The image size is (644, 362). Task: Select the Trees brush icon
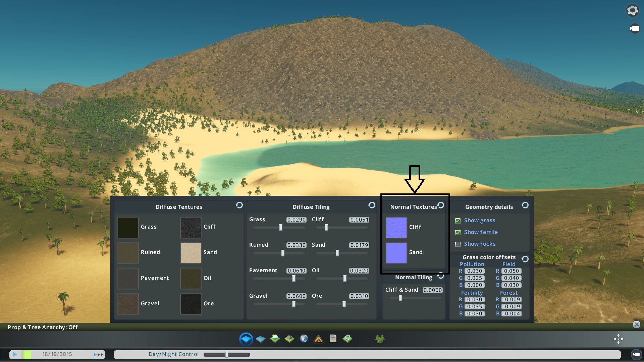[x=380, y=339]
